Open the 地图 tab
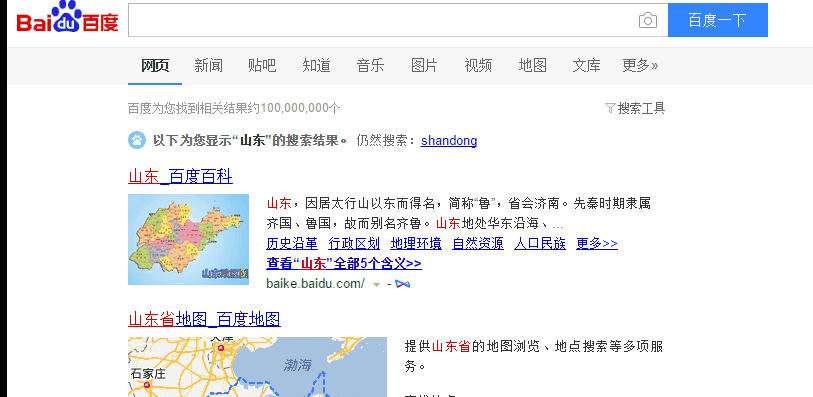 pyautogui.click(x=532, y=66)
